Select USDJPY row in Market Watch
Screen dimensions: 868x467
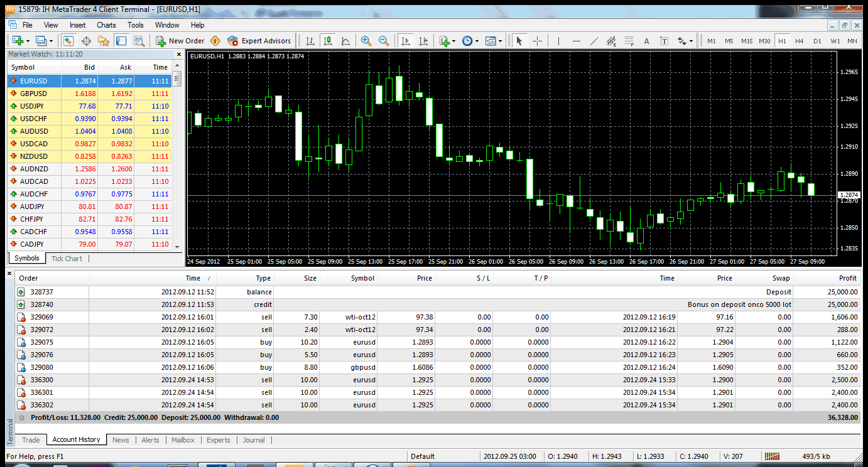[x=90, y=106]
